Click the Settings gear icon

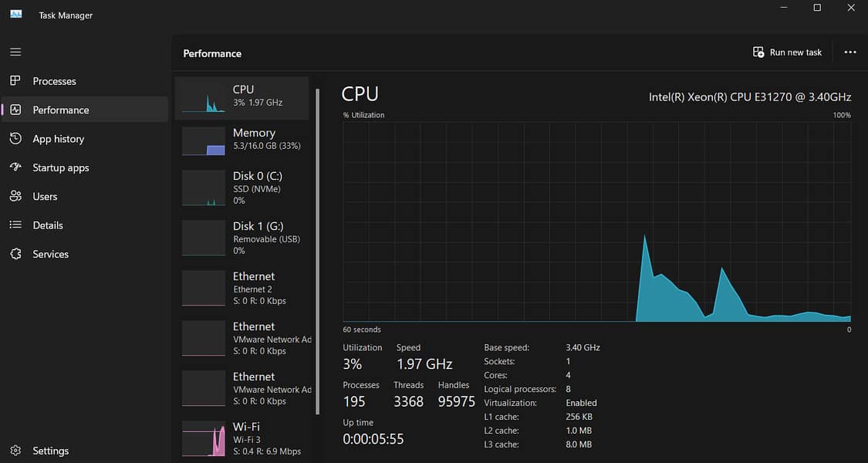[x=15, y=450]
